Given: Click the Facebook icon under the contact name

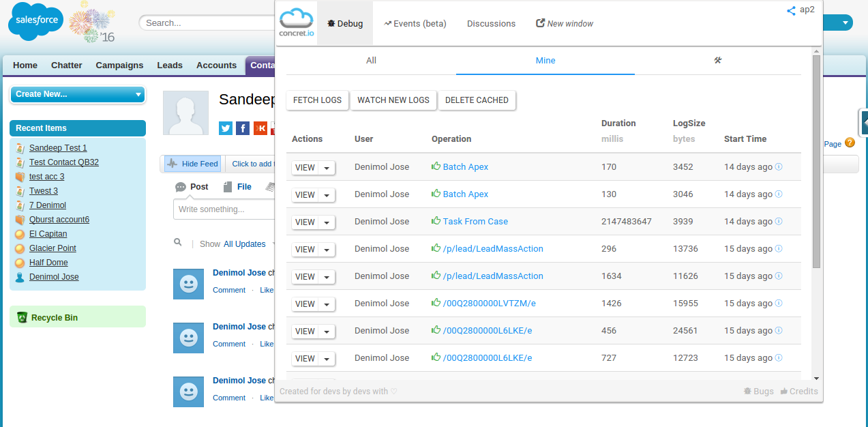Looking at the screenshot, I should click(243, 128).
